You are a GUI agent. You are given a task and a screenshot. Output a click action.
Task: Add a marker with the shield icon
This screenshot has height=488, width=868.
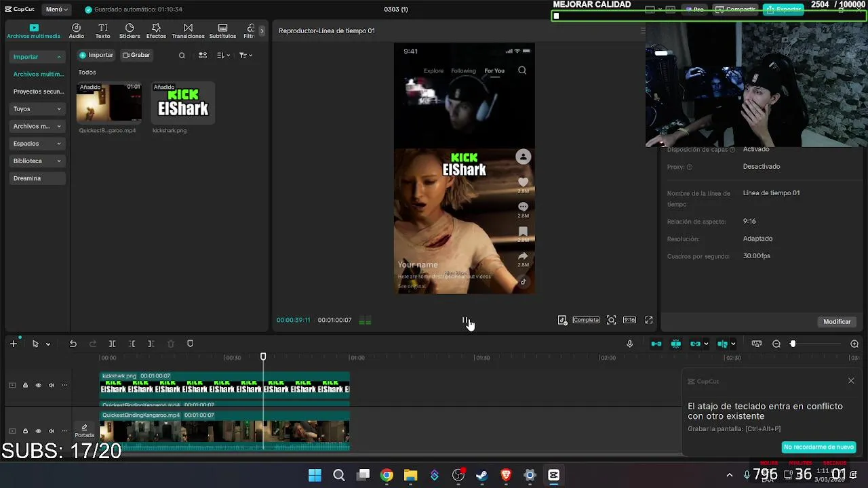[x=190, y=344]
